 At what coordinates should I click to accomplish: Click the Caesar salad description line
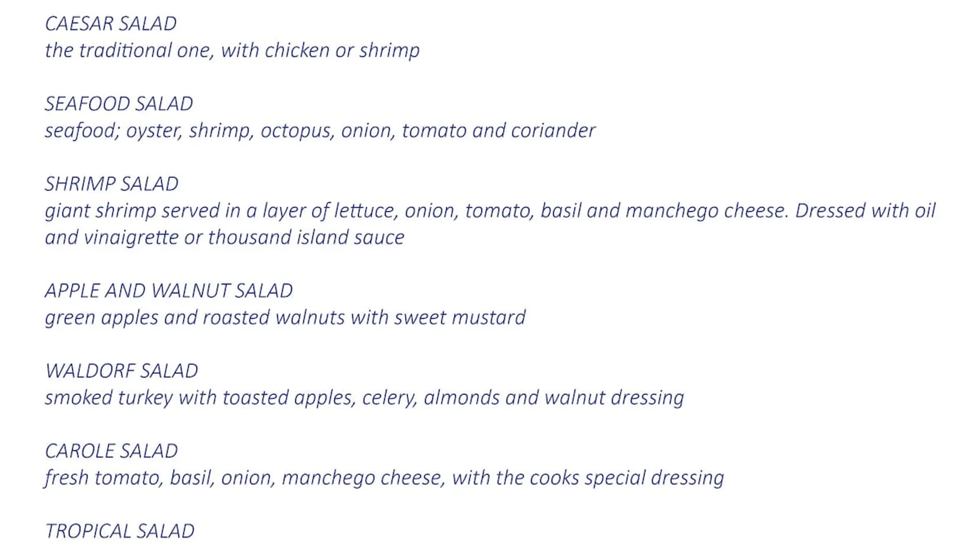pyautogui.click(x=232, y=51)
